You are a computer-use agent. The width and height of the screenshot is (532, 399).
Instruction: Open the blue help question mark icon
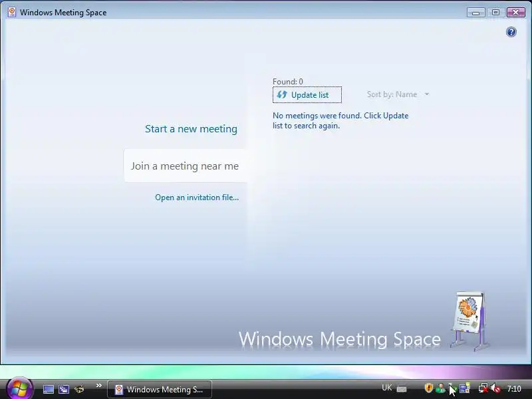click(x=511, y=32)
